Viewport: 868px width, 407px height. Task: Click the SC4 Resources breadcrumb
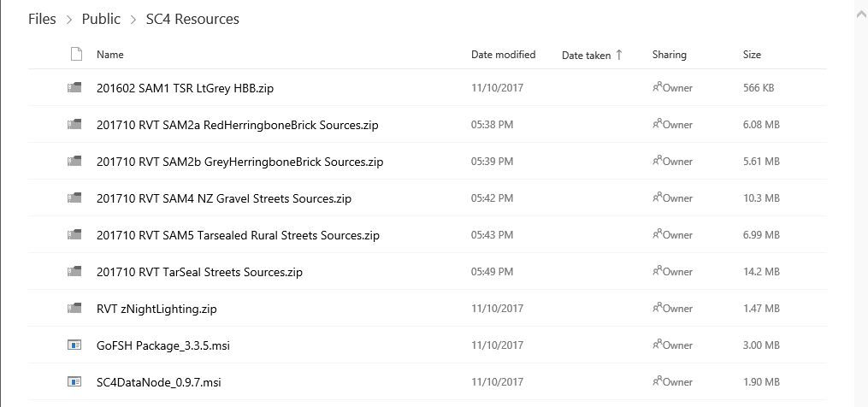click(192, 19)
